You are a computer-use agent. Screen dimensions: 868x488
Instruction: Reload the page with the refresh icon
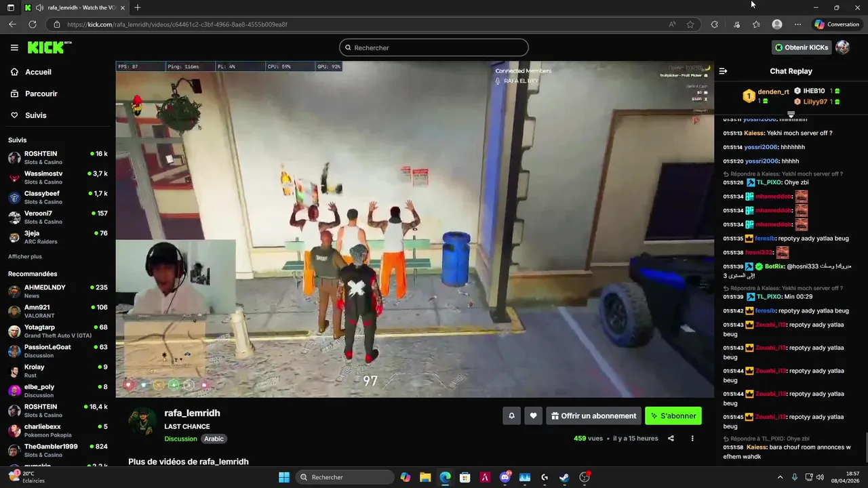tap(32, 24)
